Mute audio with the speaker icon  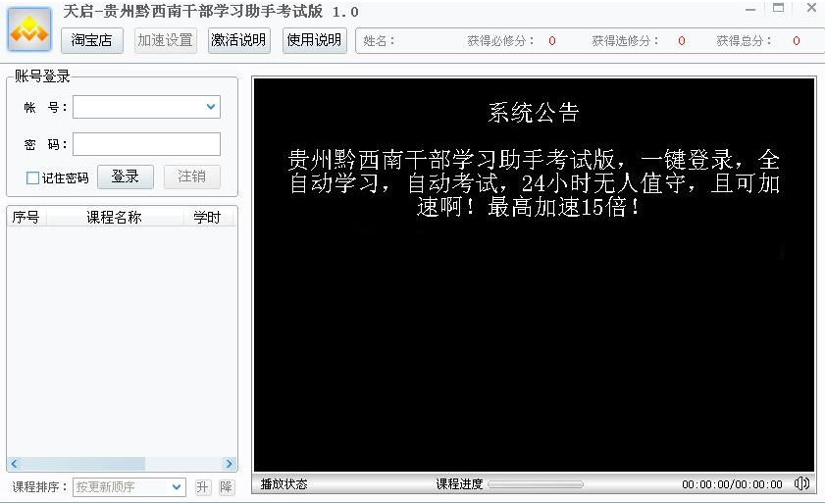point(801,483)
